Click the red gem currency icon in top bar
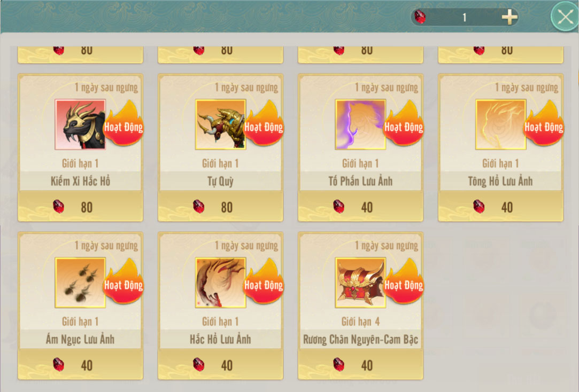Screen dimensions: 579x392 click(420, 17)
